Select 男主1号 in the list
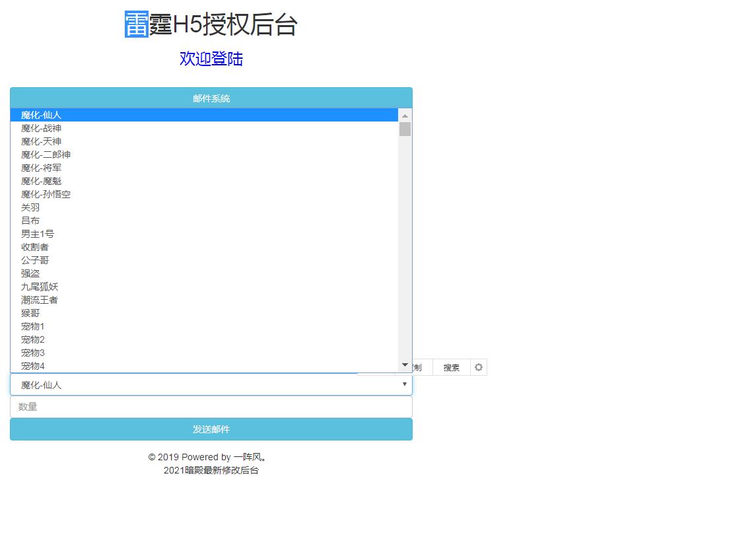Image resolution: width=754 pixels, height=560 pixels. (38, 234)
